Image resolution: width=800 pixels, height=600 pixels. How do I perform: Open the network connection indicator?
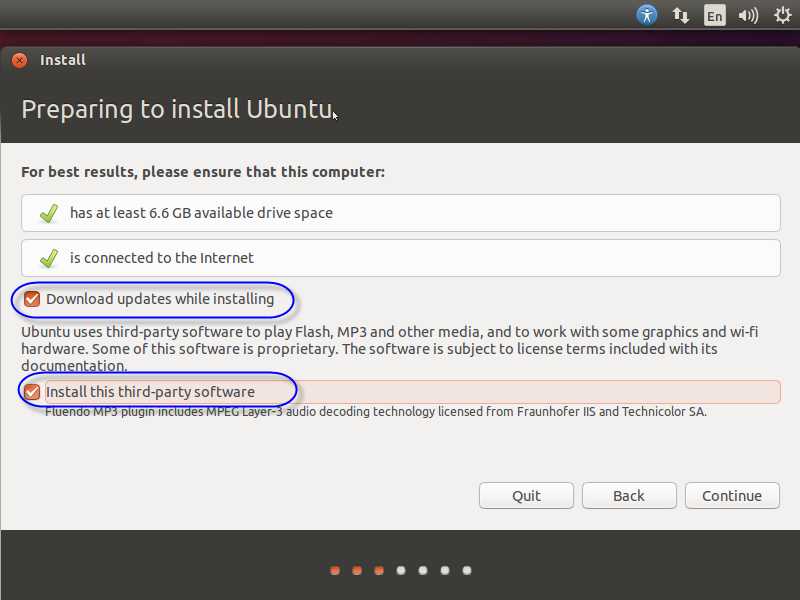coord(680,15)
